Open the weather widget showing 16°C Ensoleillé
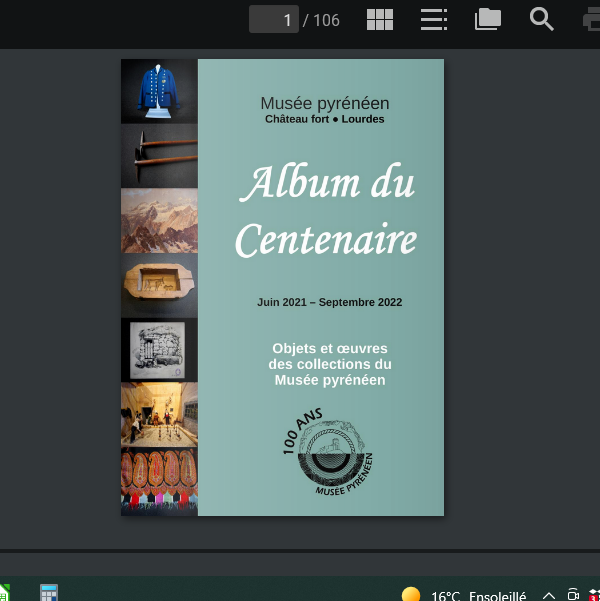This screenshot has width=600, height=601. tap(464, 595)
